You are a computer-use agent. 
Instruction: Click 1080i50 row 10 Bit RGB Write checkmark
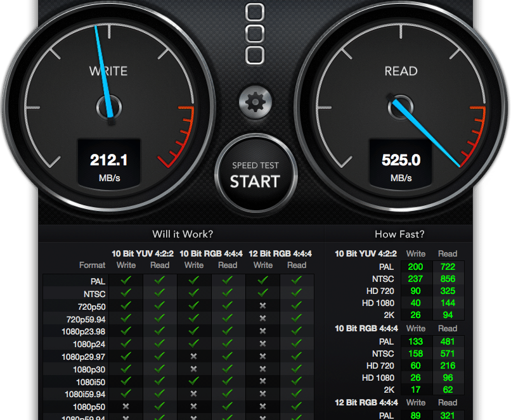(193, 381)
